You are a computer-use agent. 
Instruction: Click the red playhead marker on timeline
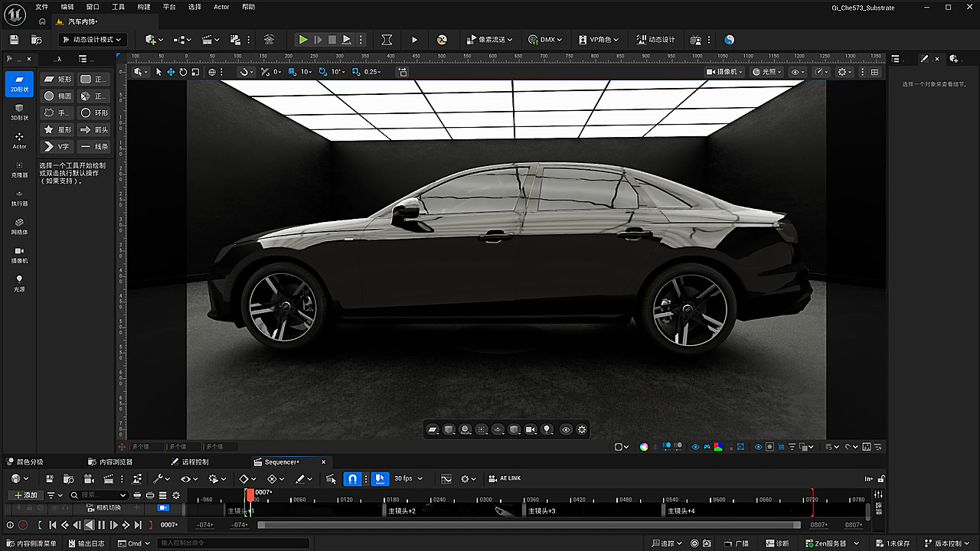[250, 495]
